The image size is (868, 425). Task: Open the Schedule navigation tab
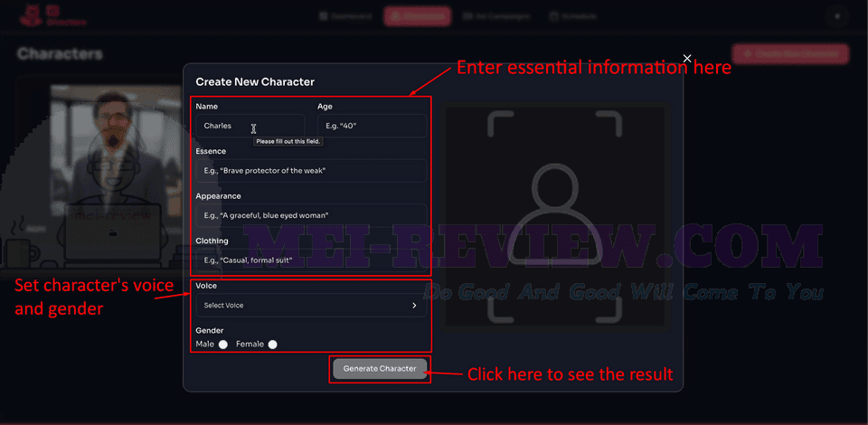pyautogui.click(x=573, y=16)
